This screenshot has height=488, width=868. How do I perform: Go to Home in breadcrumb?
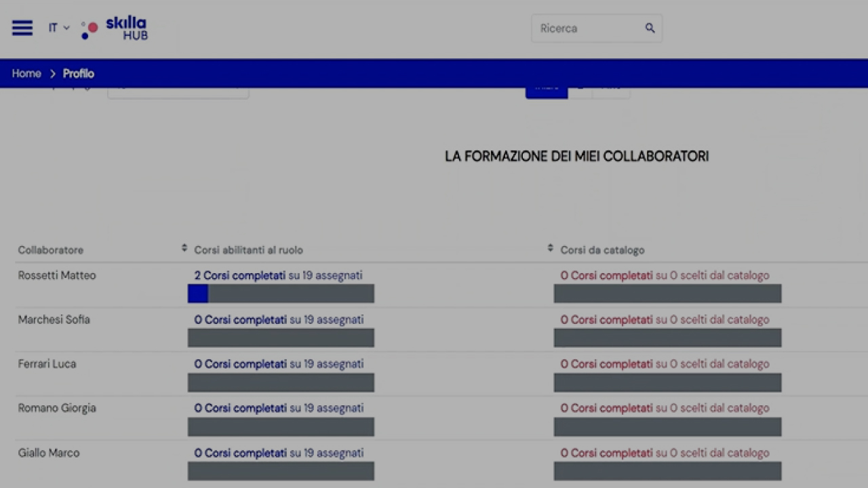point(26,74)
